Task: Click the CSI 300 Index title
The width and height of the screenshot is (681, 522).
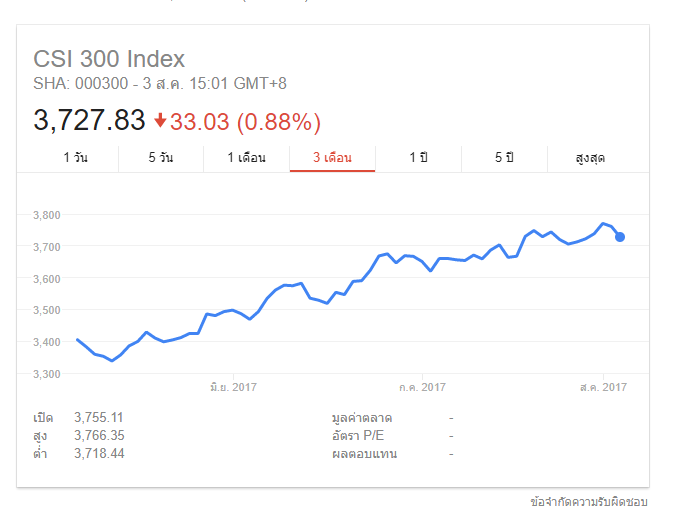Action: coord(109,59)
